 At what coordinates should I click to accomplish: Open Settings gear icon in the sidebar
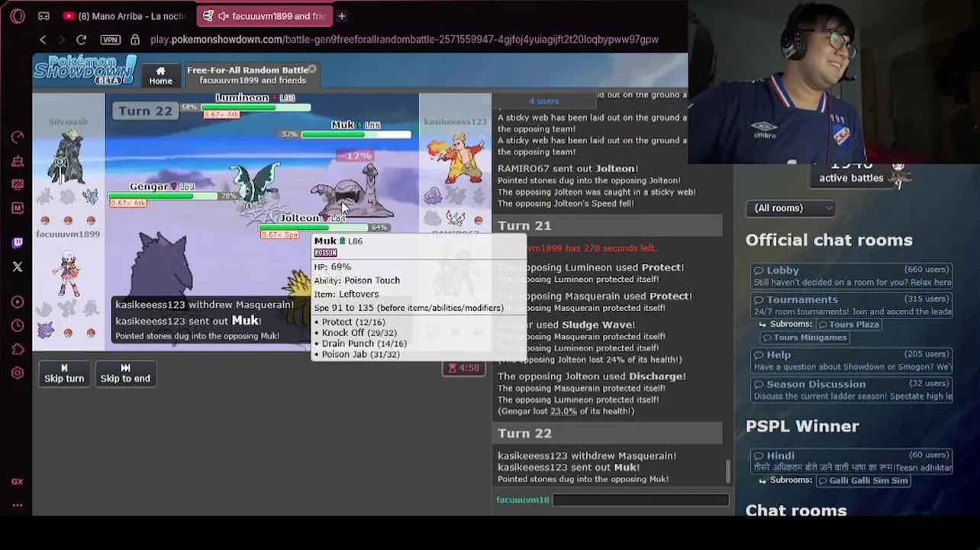[x=18, y=373]
